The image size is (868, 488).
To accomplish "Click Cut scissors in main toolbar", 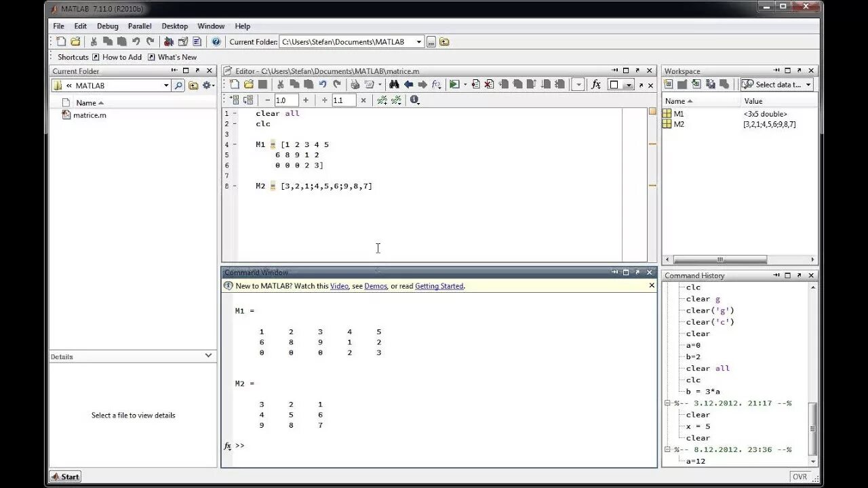I will coord(94,41).
